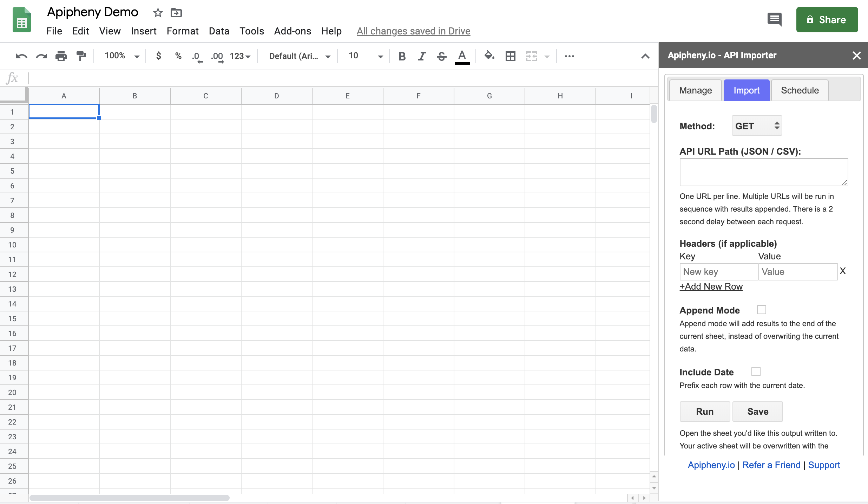Star the Apipheny Demo document
This screenshot has width=868, height=504.
[158, 13]
